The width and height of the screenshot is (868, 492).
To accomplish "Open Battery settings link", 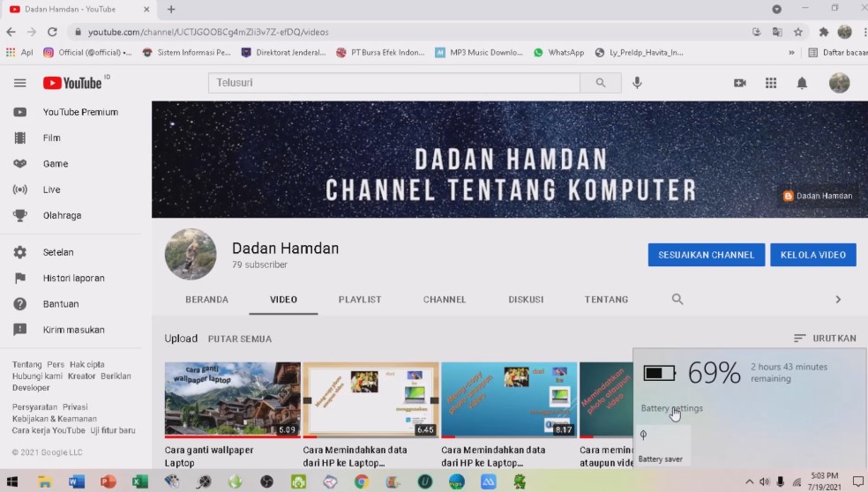I will [671, 408].
